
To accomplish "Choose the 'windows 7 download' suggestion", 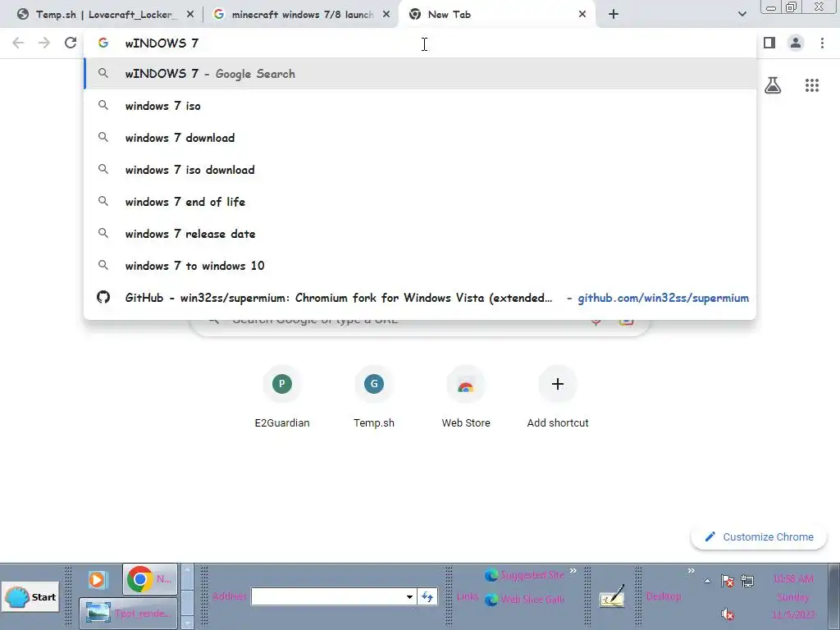I will pos(420,138).
